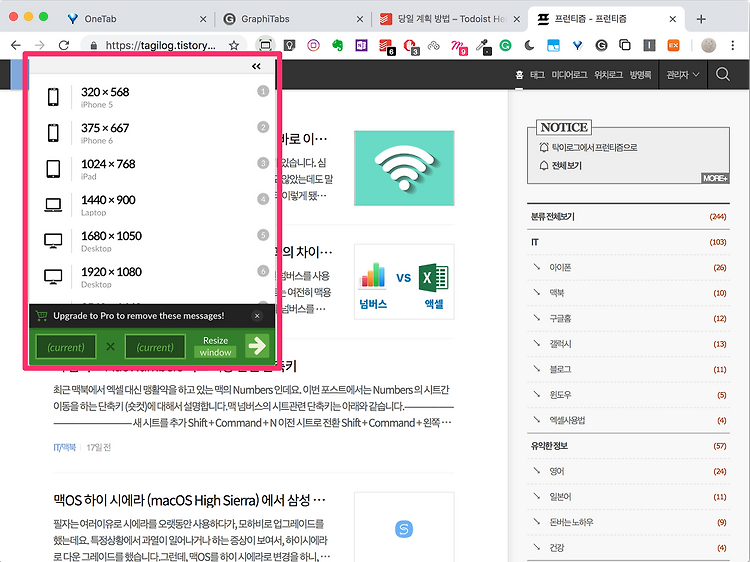Open the Chrome three-dot menu
750x562 pixels.
pos(733,45)
